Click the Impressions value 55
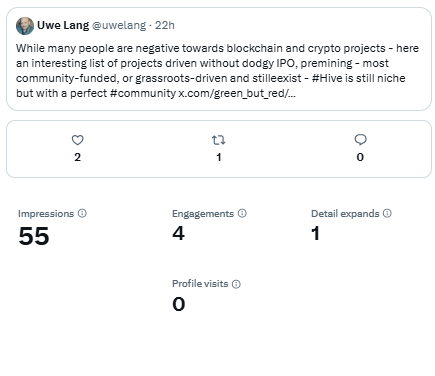 [x=34, y=236]
